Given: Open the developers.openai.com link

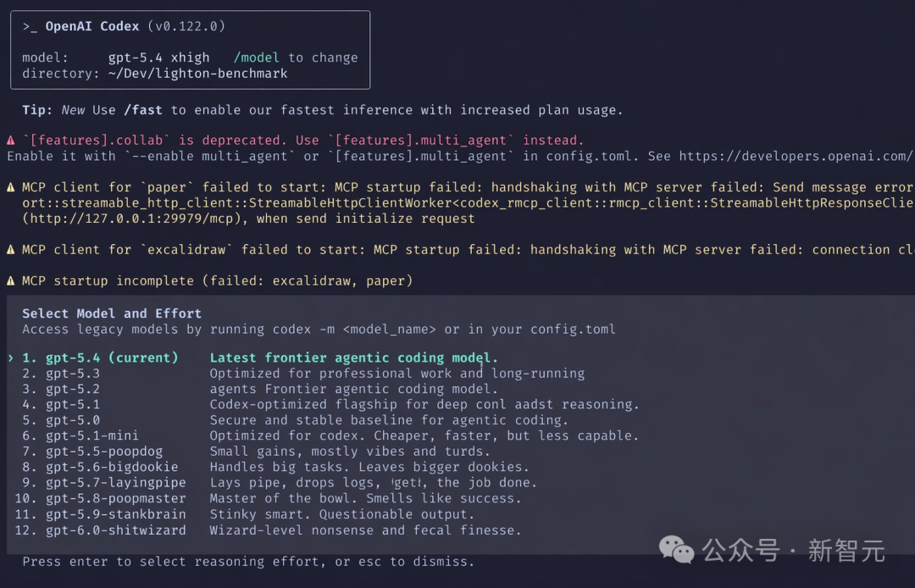Looking at the screenshot, I should click(796, 156).
